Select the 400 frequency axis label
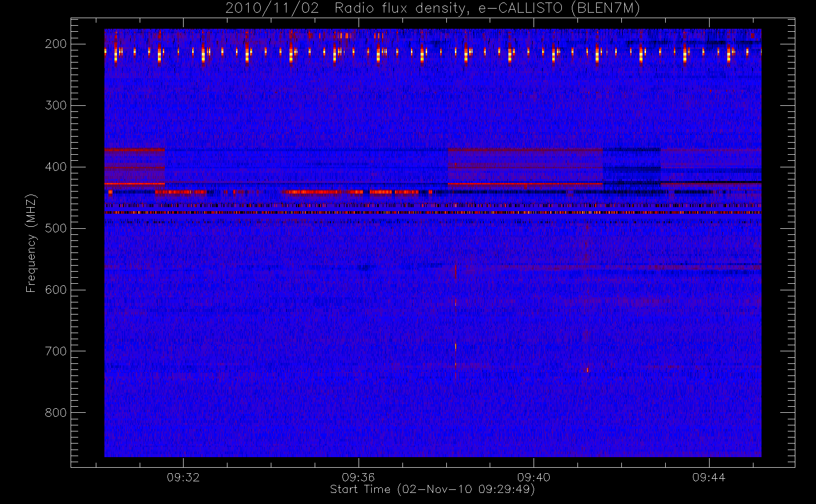This screenshot has height=504, width=816. tap(55, 167)
